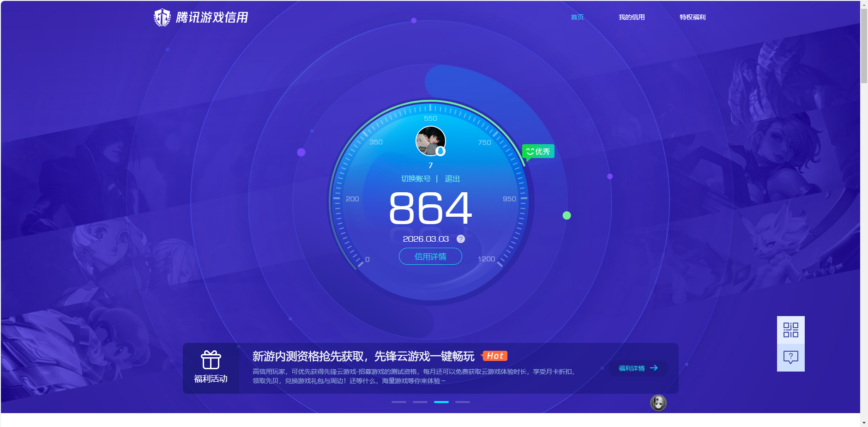Open the help tooltip beside 2026.03.03
868x427 pixels.
click(x=460, y=239)
